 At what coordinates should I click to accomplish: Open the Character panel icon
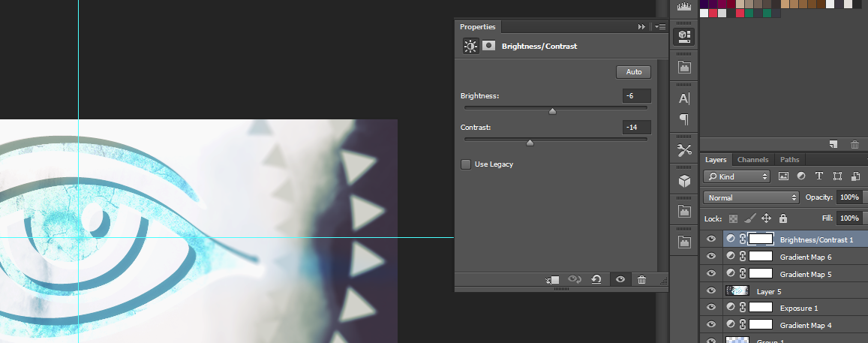tap(684, 99)
